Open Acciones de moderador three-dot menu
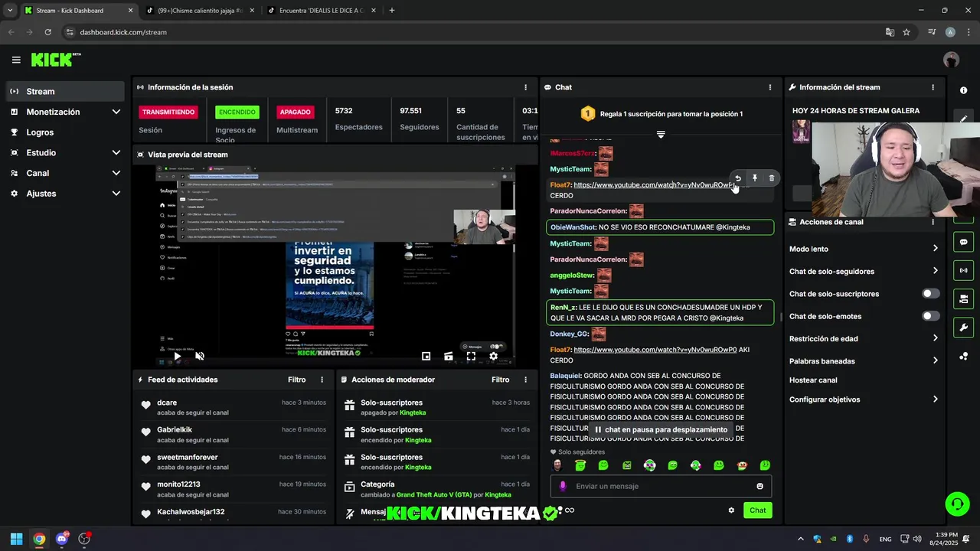The height and width of the screenshot is (551, 980). 525,380
